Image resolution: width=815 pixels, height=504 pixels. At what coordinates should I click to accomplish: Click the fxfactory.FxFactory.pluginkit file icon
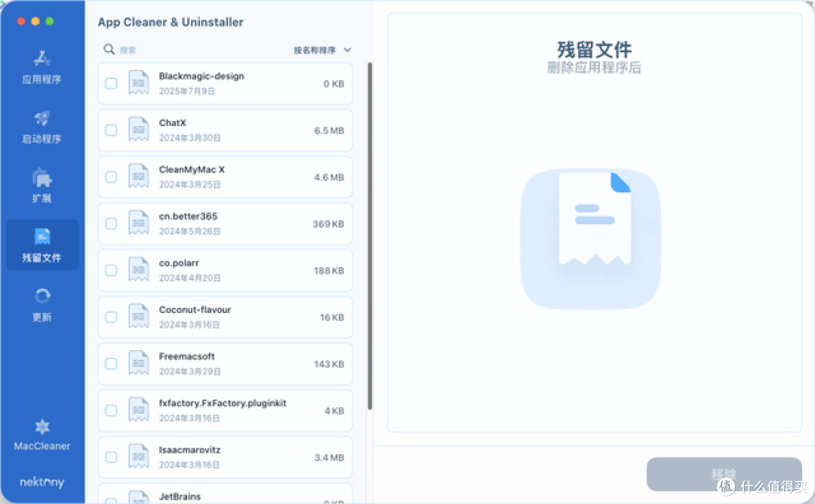[138, 410]
